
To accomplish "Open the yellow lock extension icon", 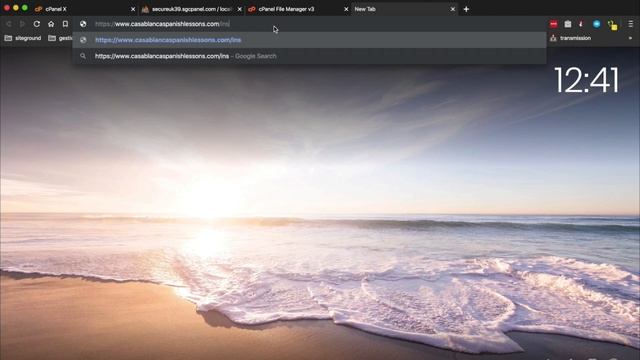I will pos(612,25).
